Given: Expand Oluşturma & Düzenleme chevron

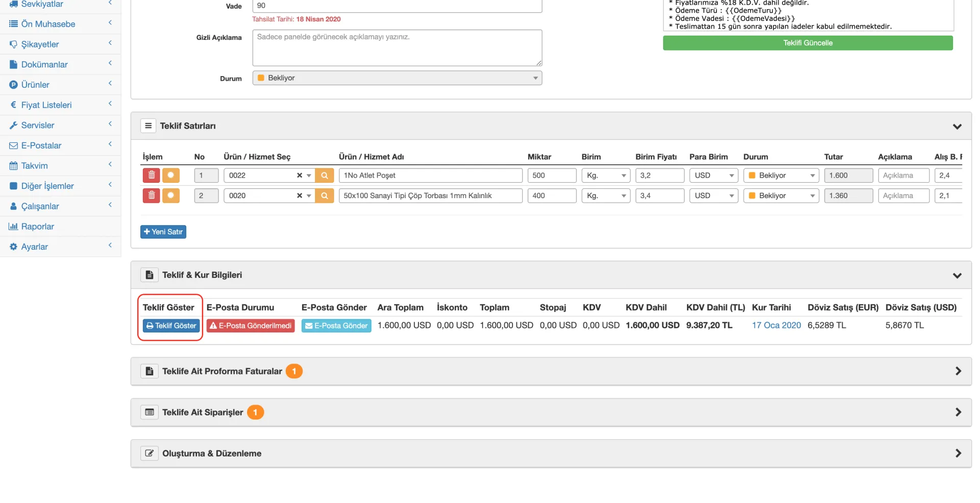Looking at the screenshot, I should pos(958,453).
